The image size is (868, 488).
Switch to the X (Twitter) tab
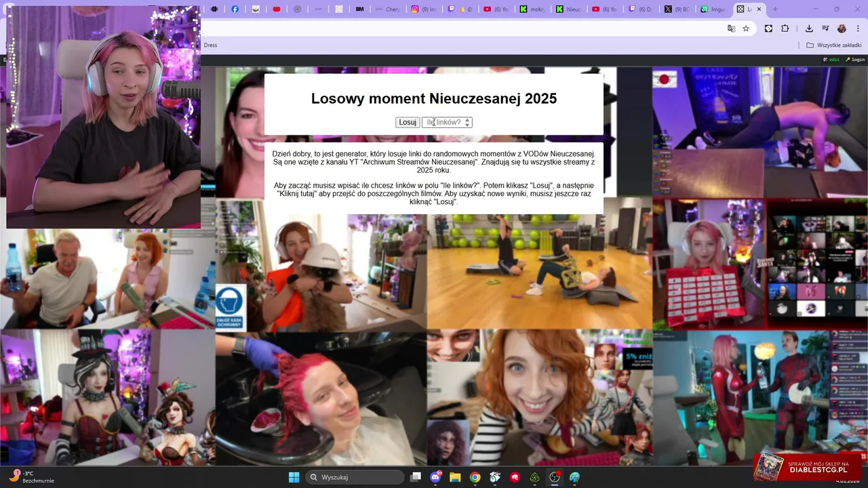coord(678,9)
